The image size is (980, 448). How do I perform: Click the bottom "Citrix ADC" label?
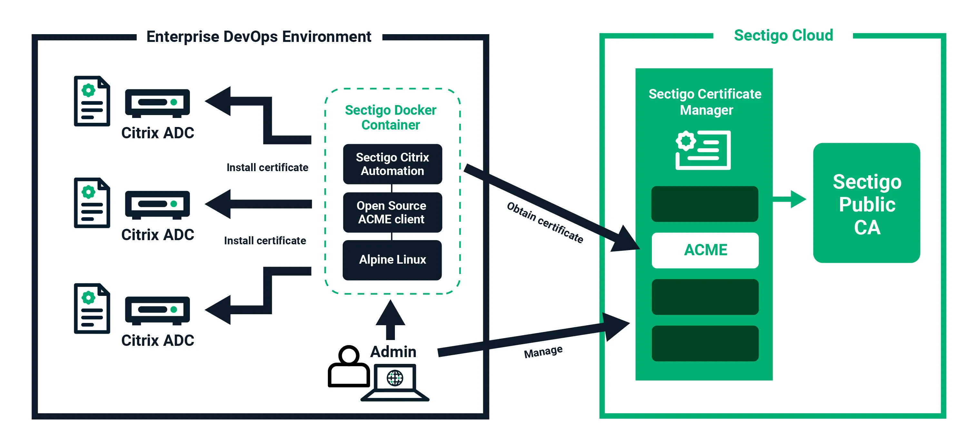tap(158, 340)
